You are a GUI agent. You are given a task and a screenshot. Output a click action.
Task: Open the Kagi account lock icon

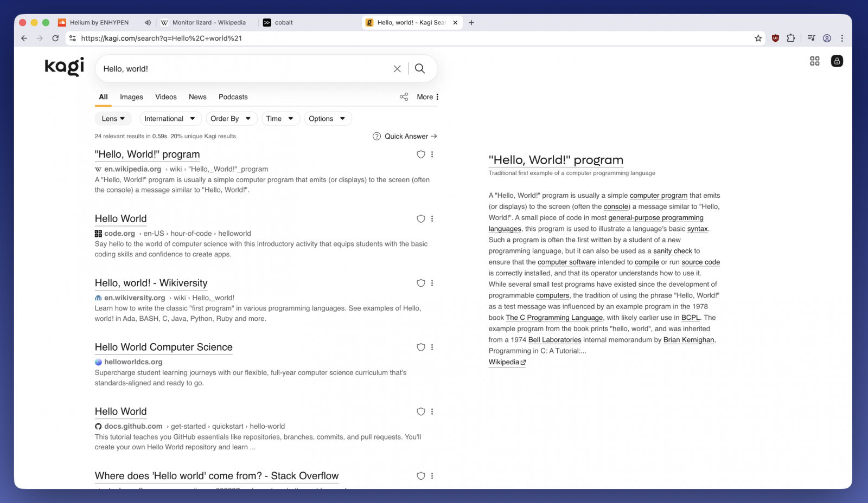(x=837, y=61)
